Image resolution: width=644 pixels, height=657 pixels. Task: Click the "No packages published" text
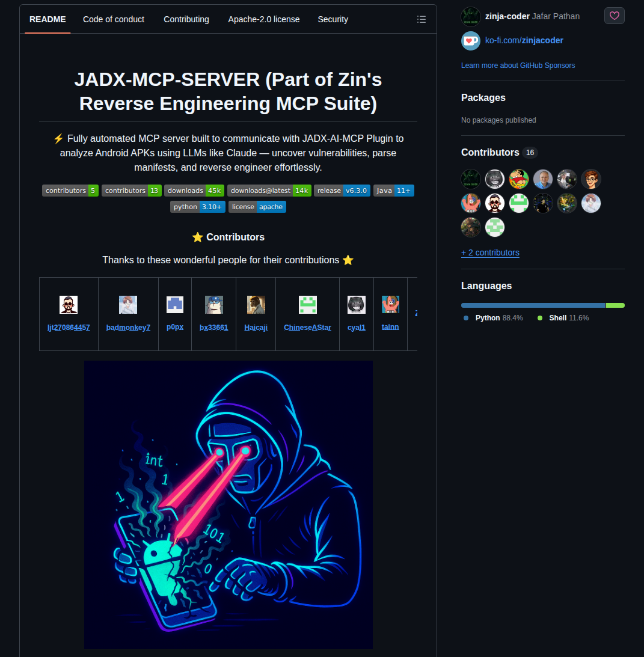coord(498,120)
